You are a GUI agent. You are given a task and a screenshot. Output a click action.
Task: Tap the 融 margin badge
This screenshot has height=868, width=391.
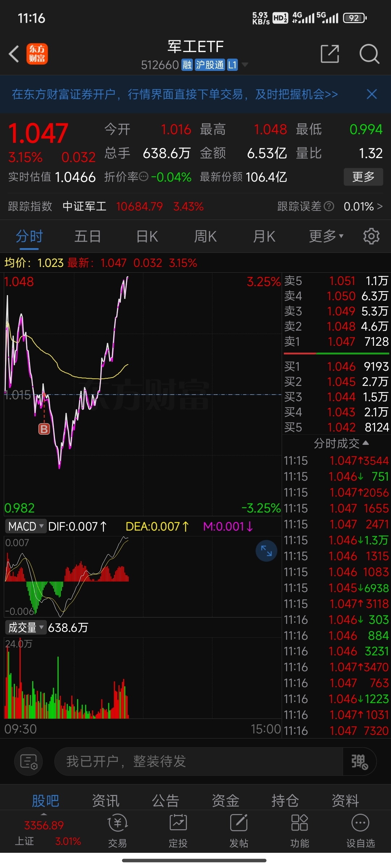pos(187,65)
